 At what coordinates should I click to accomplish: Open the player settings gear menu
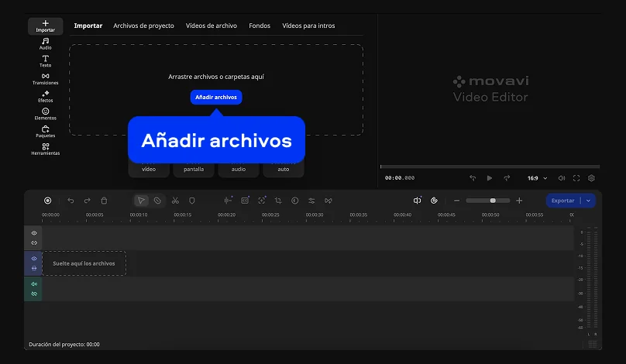(x=591, y=178)
